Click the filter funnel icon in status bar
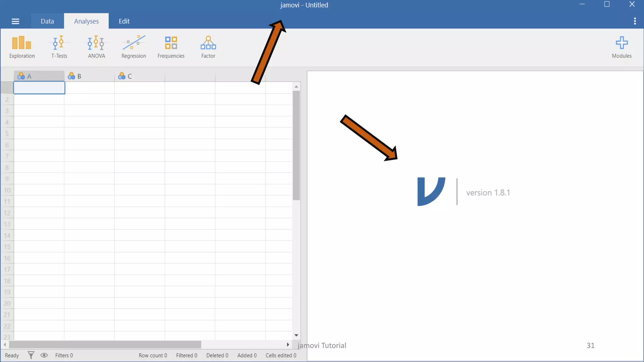The height and width of the screenshot is (362, 644). coord(31,355)
